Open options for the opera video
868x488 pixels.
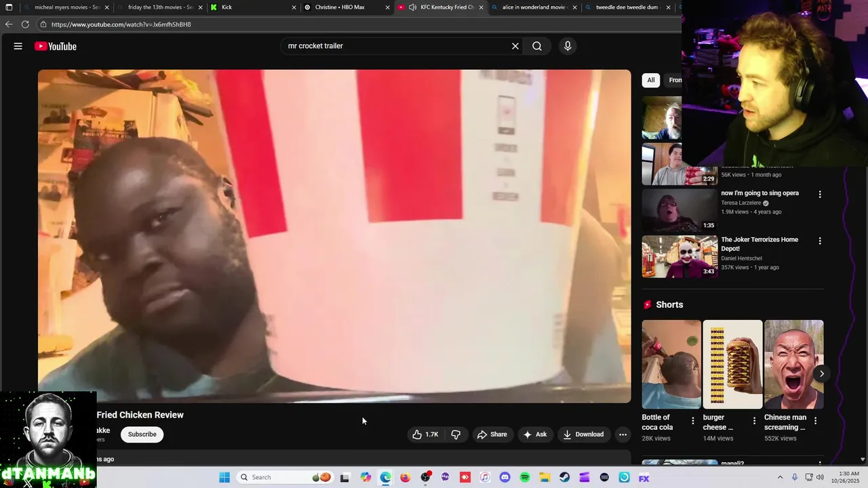820,195
